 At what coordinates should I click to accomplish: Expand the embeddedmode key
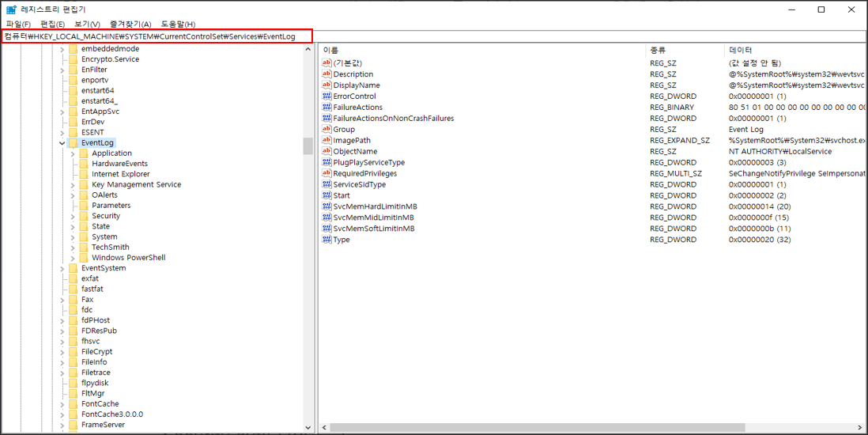(x=62, y=49)
